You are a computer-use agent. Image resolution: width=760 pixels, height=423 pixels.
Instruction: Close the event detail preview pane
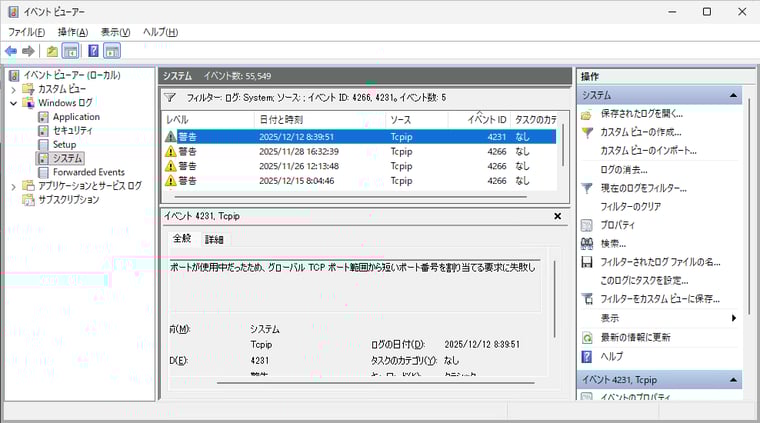(x=557, y=216)
